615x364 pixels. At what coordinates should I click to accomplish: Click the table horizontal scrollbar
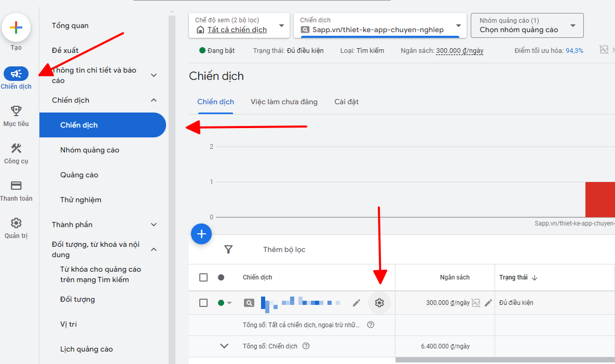(505, 360)
